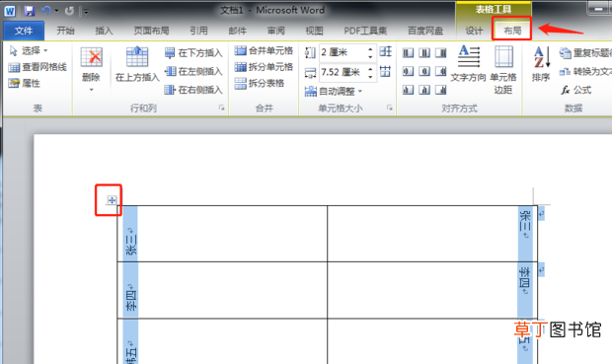Click the distribute rows evenly icon
This screenshot has width=612, height=364.
coord(385,51)
